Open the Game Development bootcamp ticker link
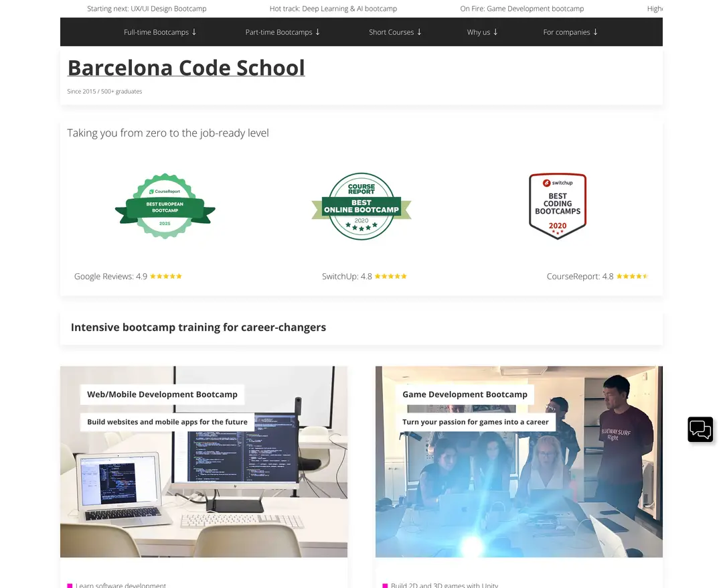This screenshot has width=723, height=588. pyautogui.click(x=522, y=9)
